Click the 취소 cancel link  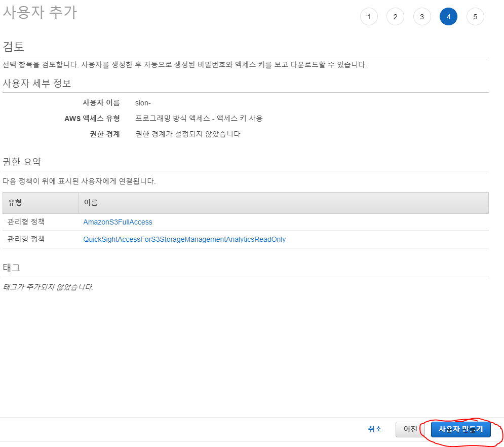pyautogui.click(x=375, y=429)
